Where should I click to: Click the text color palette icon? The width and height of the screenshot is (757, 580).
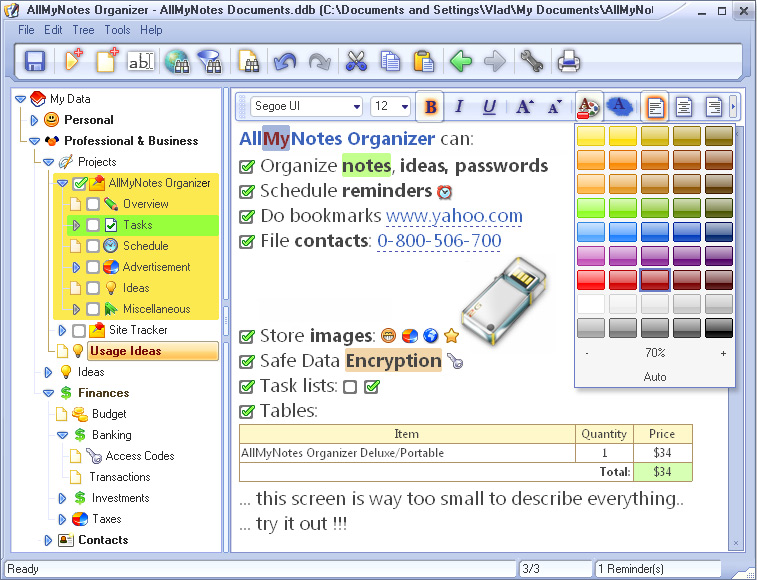click(x=589, y=106)
